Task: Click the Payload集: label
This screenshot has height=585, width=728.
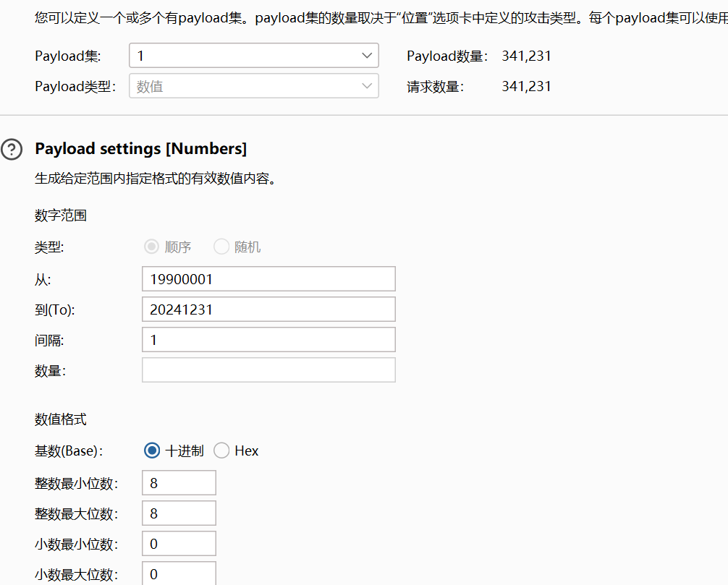Action: (x=68, y=56)
